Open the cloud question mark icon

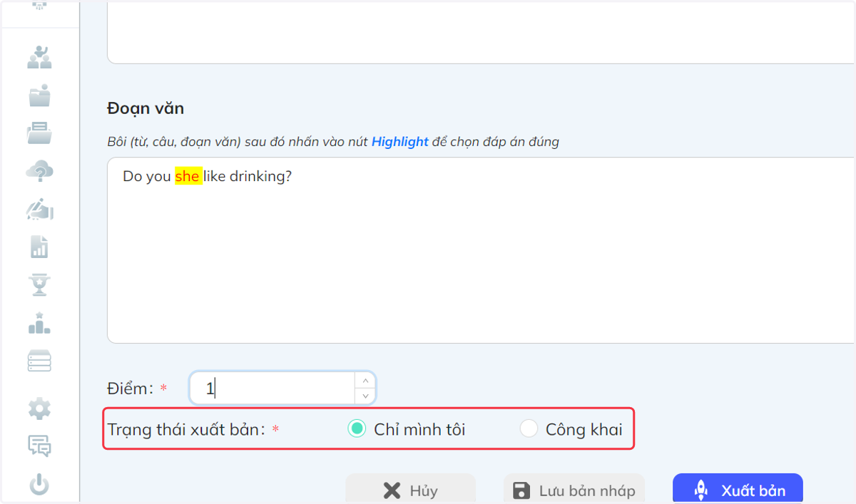pos(39,171)
